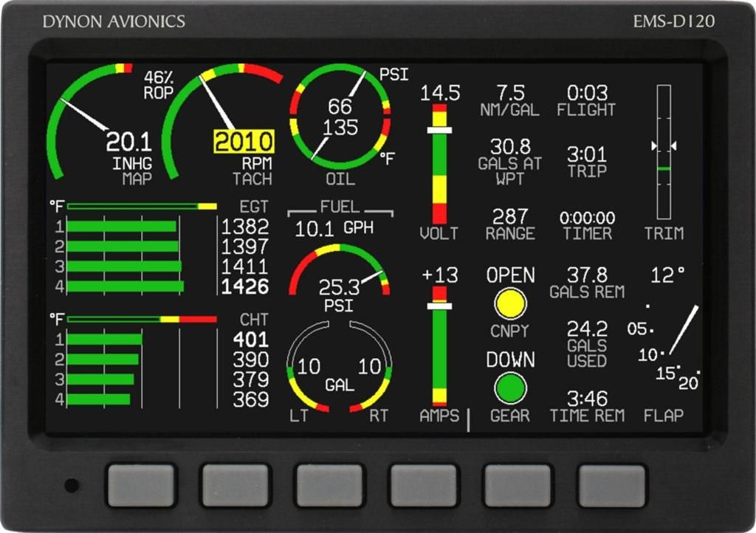The height and width of the screenshot is (533, 756).
Task: Click the small light sensor hole on the bezel
Action: pos(71,486)
